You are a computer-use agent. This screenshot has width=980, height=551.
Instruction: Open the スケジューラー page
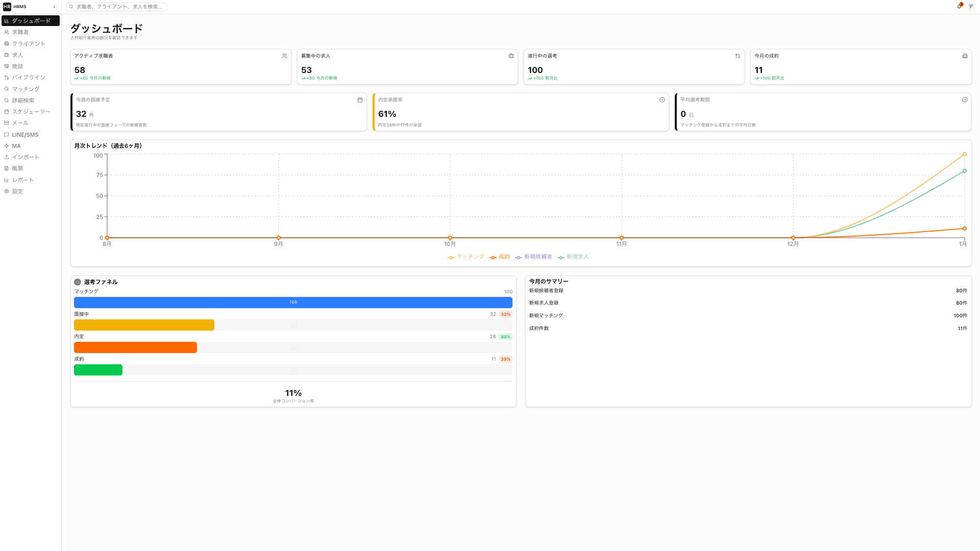[31, 112]
